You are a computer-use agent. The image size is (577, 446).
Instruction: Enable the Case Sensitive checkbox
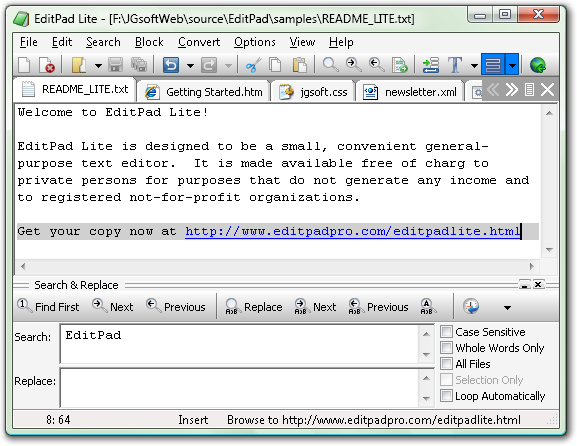446,332
